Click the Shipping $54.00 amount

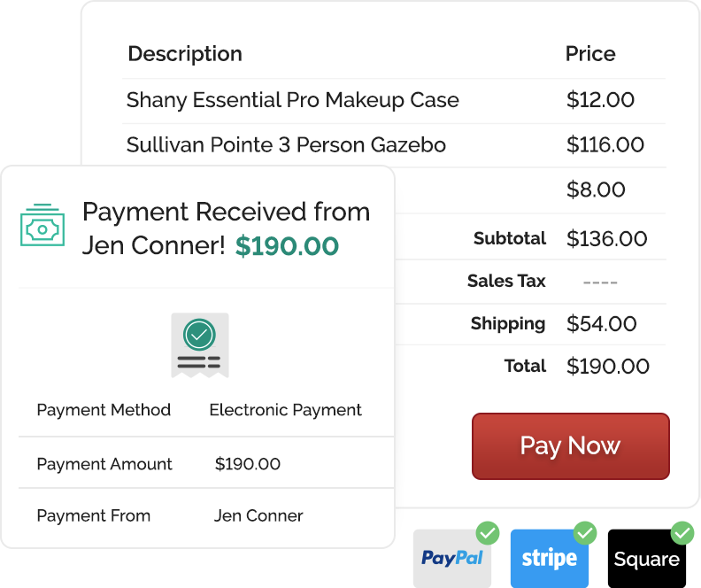pyautogui.click(x=601, y=324)
